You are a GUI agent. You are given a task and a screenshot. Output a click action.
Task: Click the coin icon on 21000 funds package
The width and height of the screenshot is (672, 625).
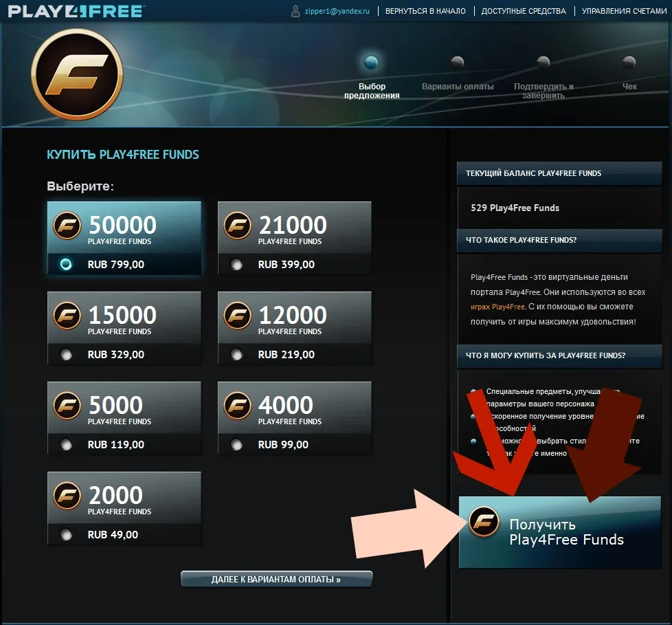238,226
